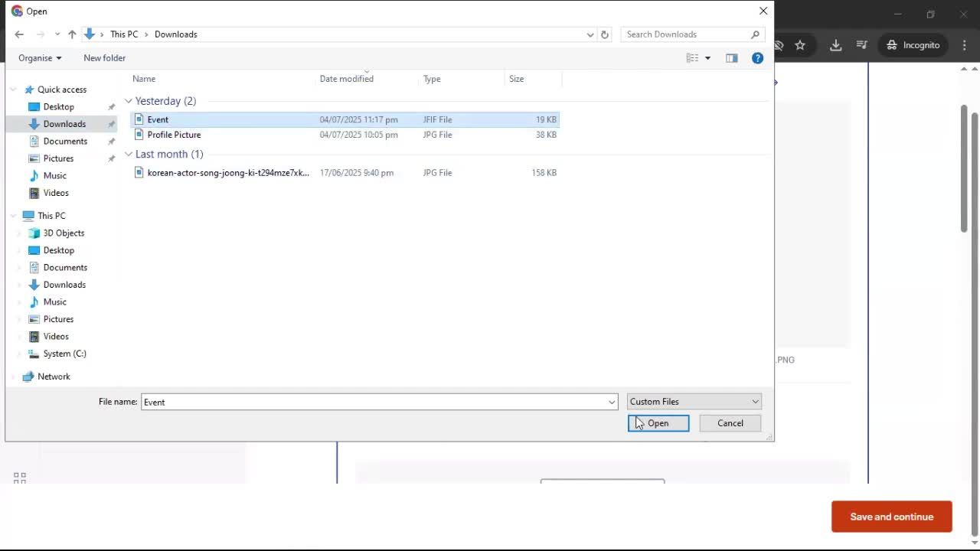This screenshot has height=551, width=980.
Task: Open the recent locations dropdown arrow
Action: 57,34
